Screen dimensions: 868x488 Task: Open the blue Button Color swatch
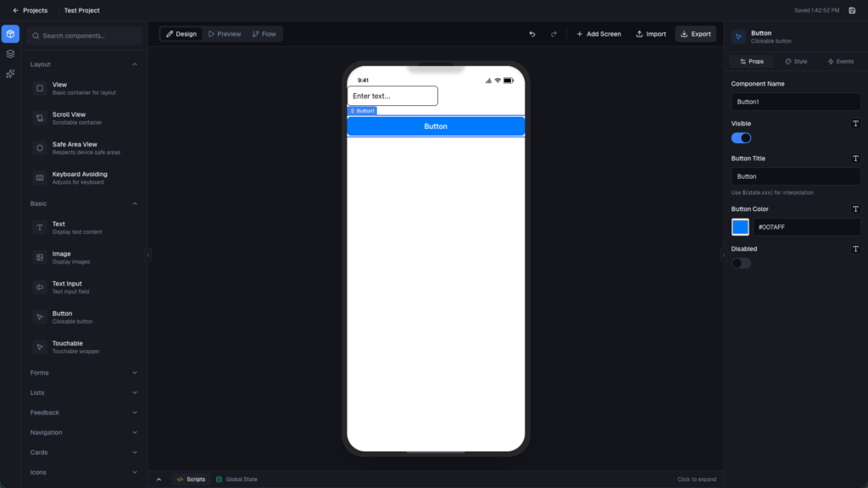740,227
